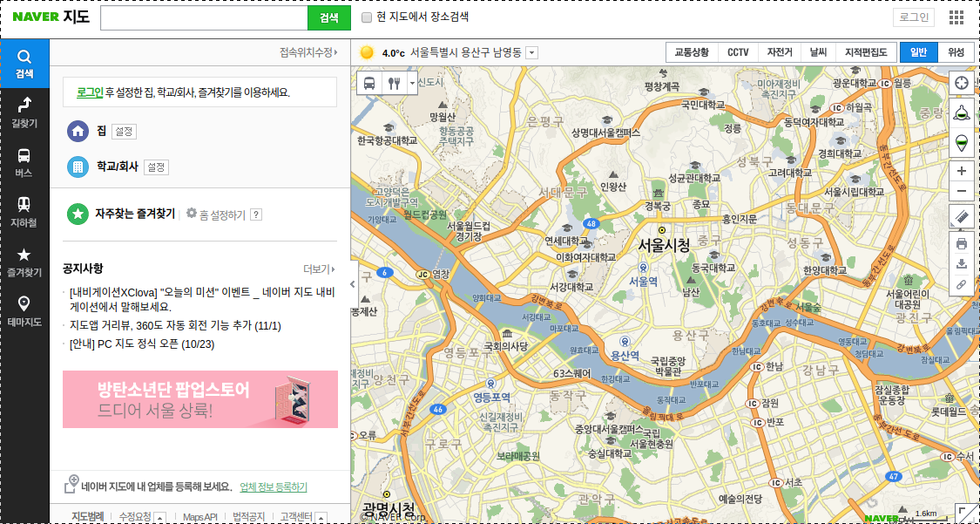The height and width of the screenshot is (524, 980).
Task: Toggle the 자전거 bicycle map layer
Action: pos(780,51)
